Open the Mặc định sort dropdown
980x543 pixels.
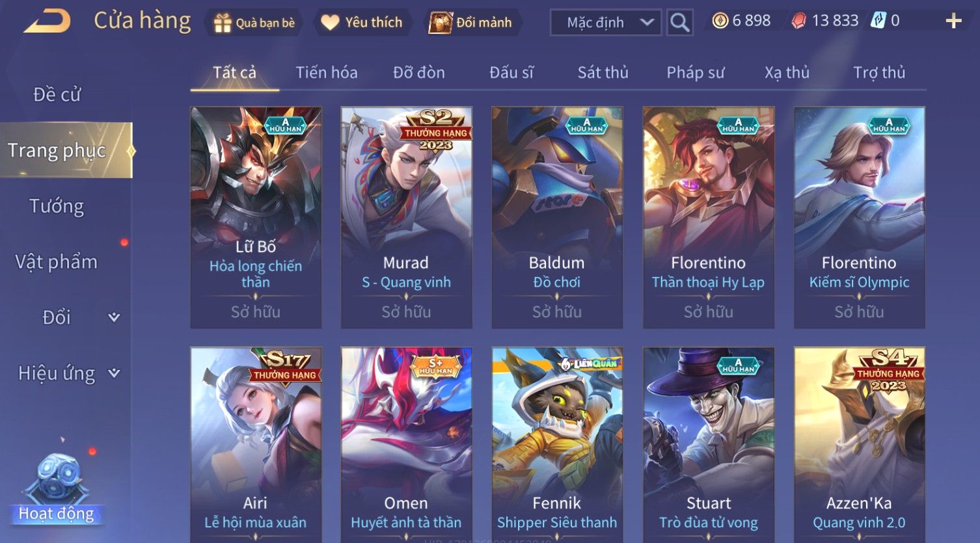[606, 22]
